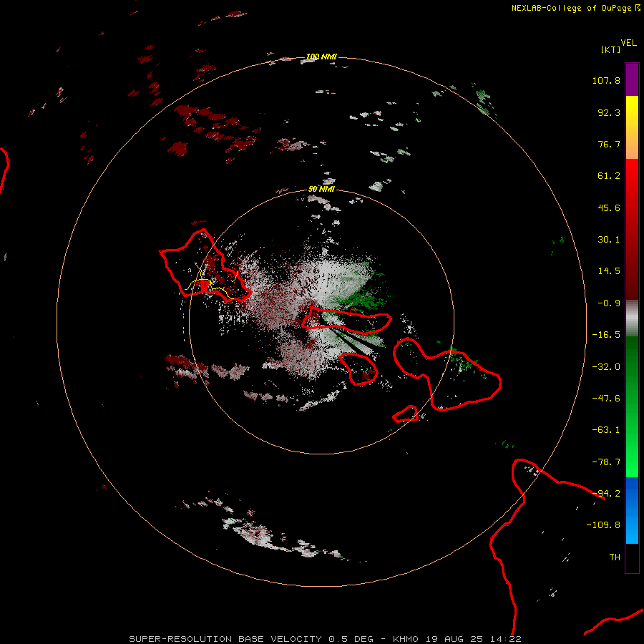This screenshot has width=644, height=644.
Task: Click the 76.7 velocity scale value
Action: (x=609, y=144)
